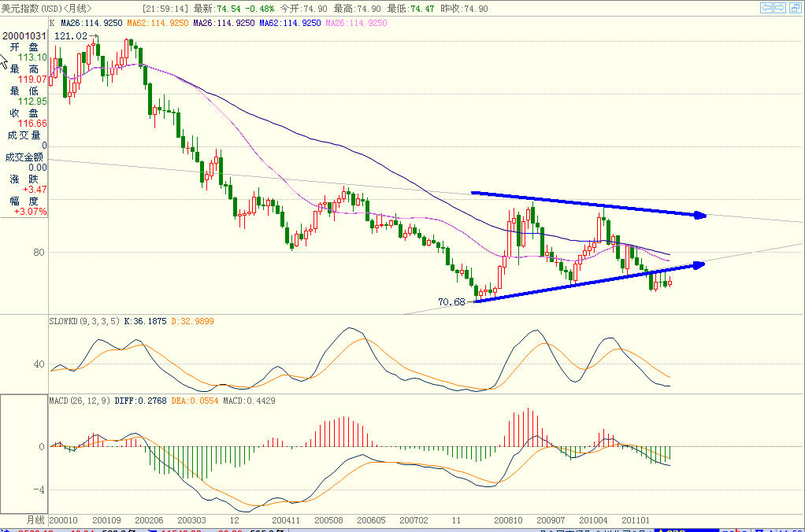Image resolution: width=805 pixels, height=532 pixels.
Task: Click the 200508 date on the time axis
Action: click(328, 520)
